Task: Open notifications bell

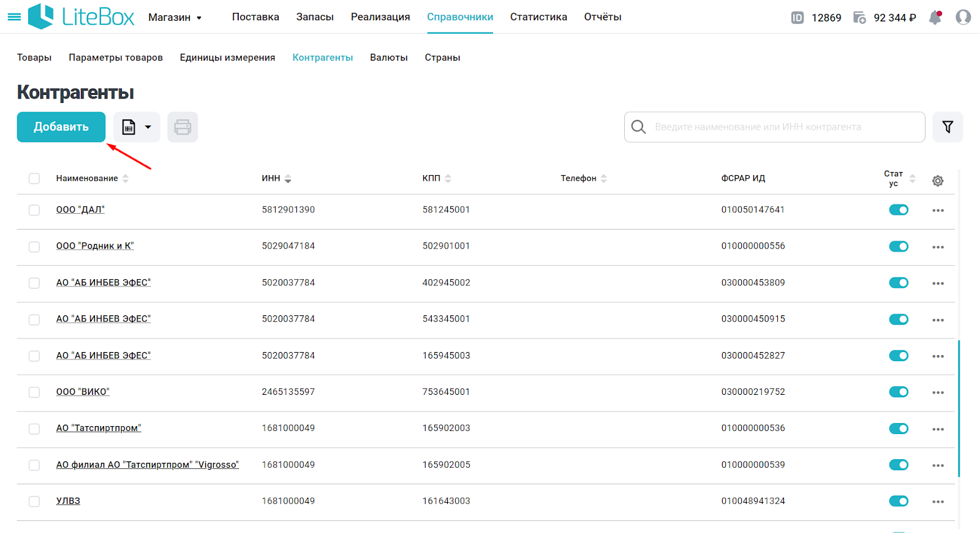Action: [935, 17]
